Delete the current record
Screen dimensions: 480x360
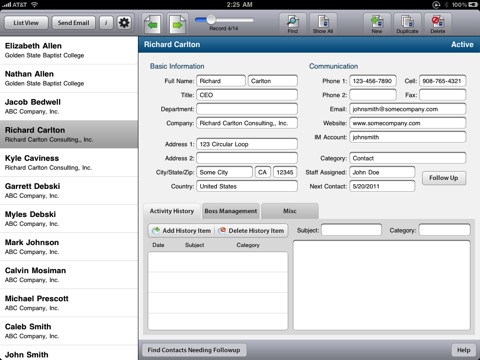point(438,24)
